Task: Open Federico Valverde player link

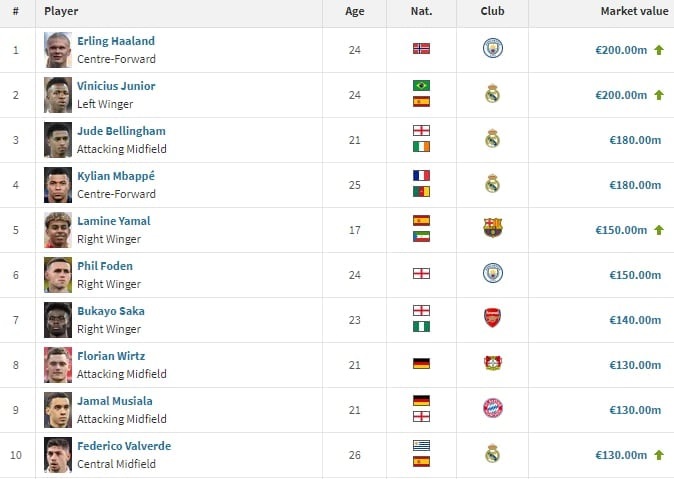Action: pos(124,446)
